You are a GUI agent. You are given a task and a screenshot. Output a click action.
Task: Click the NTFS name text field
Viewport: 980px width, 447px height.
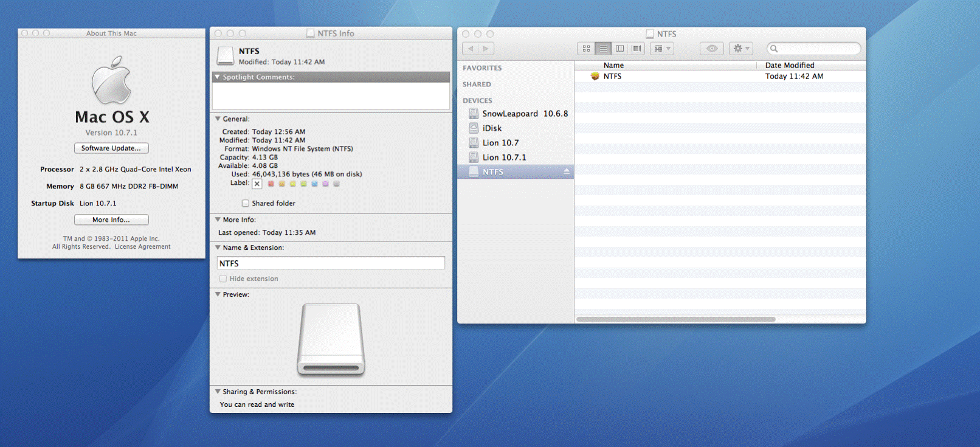pos(331,263)
